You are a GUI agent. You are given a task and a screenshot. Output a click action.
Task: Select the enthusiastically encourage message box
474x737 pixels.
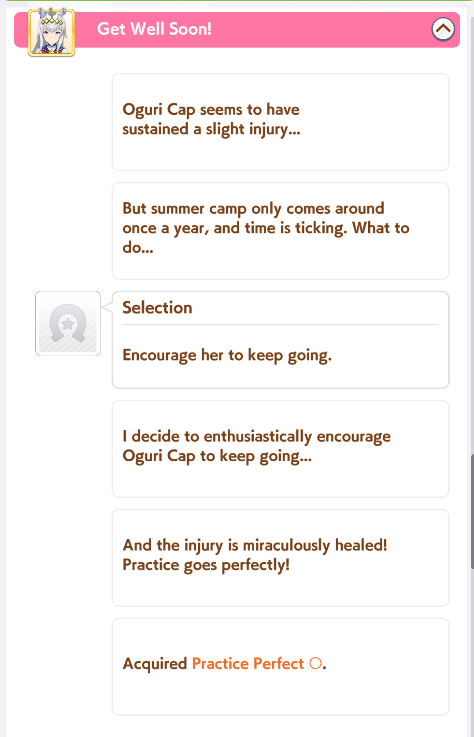280,449
